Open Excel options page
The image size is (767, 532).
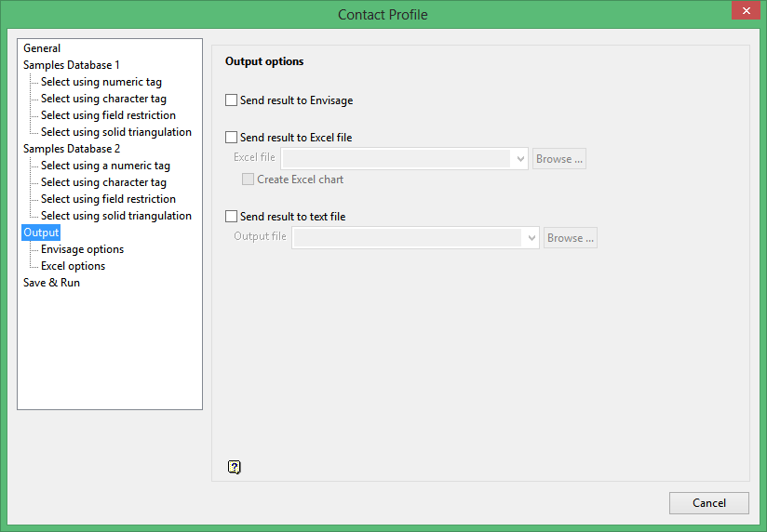(73, 266)
